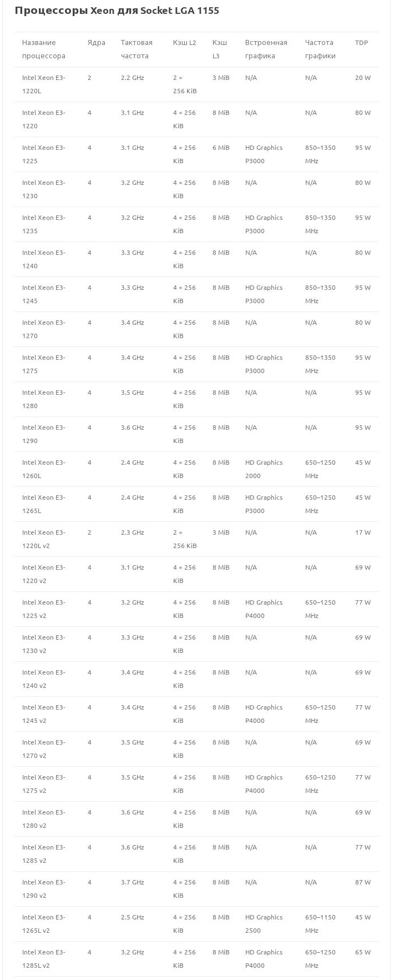This screenshot has width=394, height=980.
Task: Click the "TDP" column header
Action: coord(362,43)
